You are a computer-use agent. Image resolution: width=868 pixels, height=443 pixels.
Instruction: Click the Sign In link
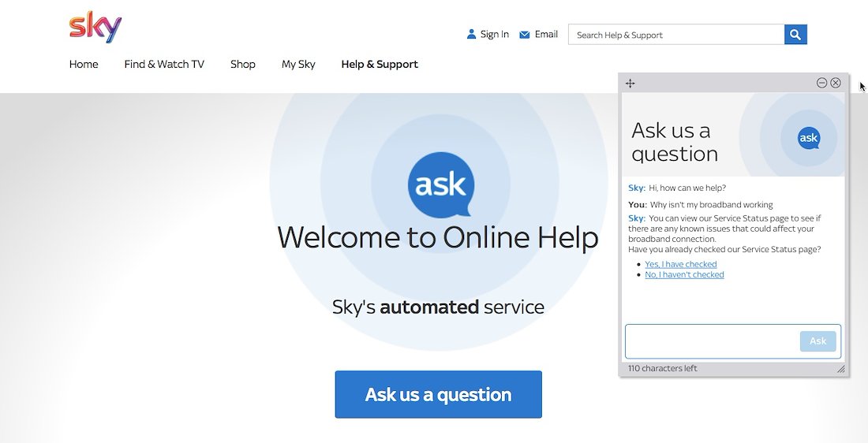coord(494,35)
